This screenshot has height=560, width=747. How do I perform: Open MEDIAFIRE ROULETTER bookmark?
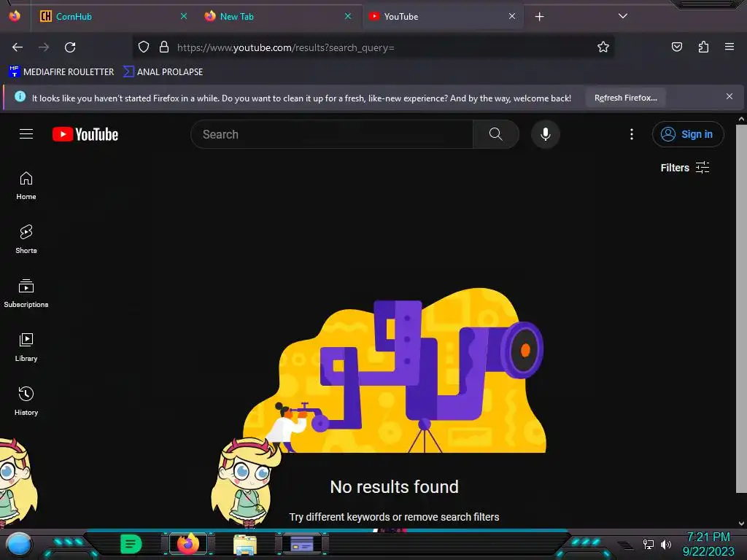click(x=61, y=72)
